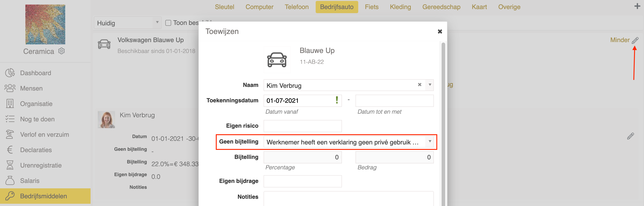Click the plus icon to add asset
Image resolution: width=644 pixels, height=206 pixels.
coord(637,6)
